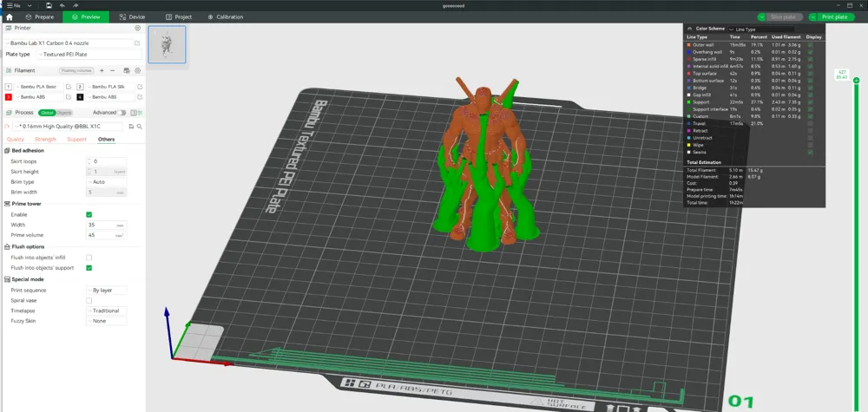The height and width of the screenshot is (412, 868).
Task: Open the File menu
Action: click(x=14, y=5)
